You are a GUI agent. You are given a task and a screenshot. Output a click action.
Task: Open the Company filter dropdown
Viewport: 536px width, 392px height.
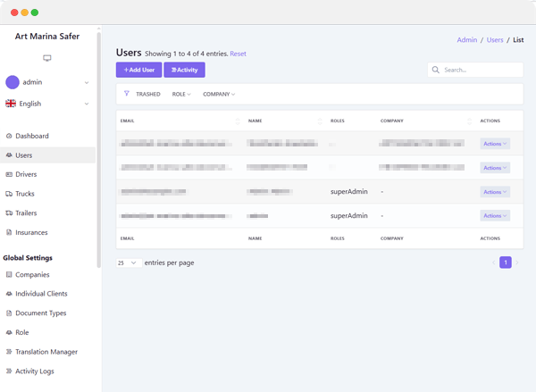[x=219, y=94]
